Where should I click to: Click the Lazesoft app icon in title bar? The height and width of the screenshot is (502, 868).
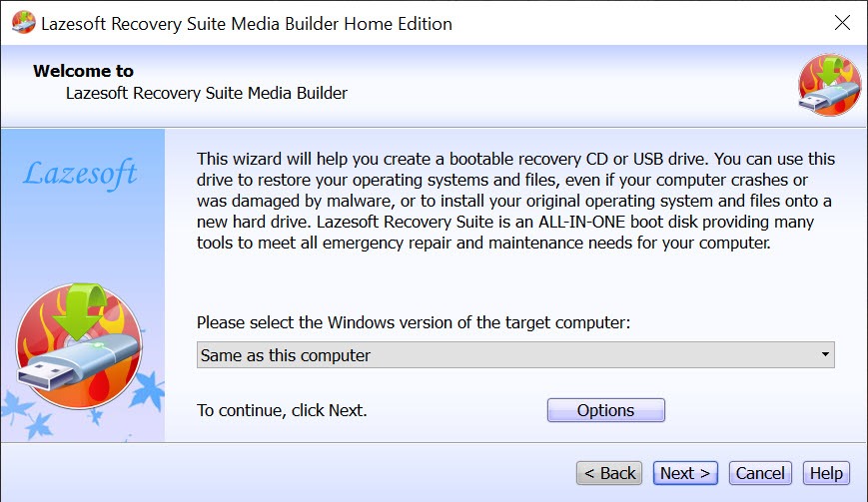point(23,23)
